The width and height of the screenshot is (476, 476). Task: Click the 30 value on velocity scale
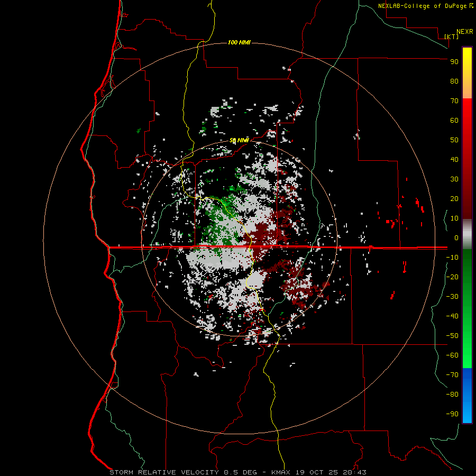tap(454, 179)
